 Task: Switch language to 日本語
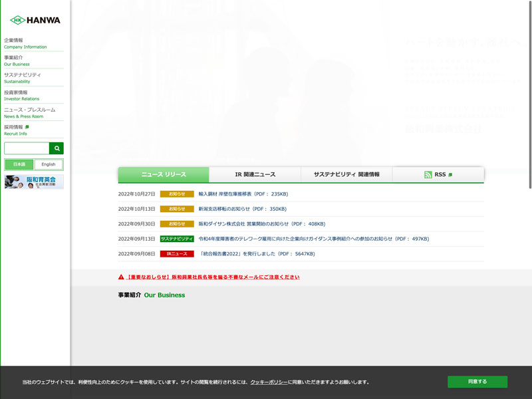[x=19, y=164]
